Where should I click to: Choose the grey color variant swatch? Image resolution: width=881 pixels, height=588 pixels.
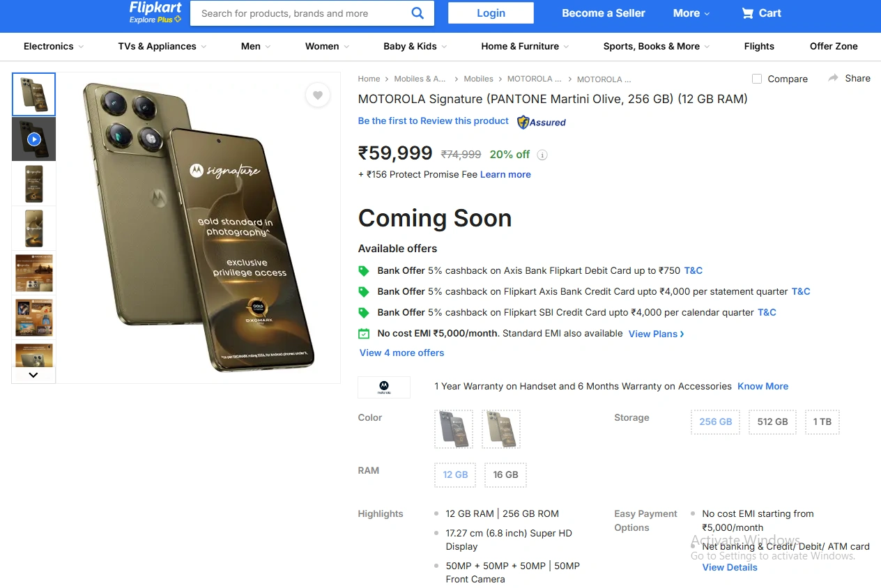pos(454,428)
